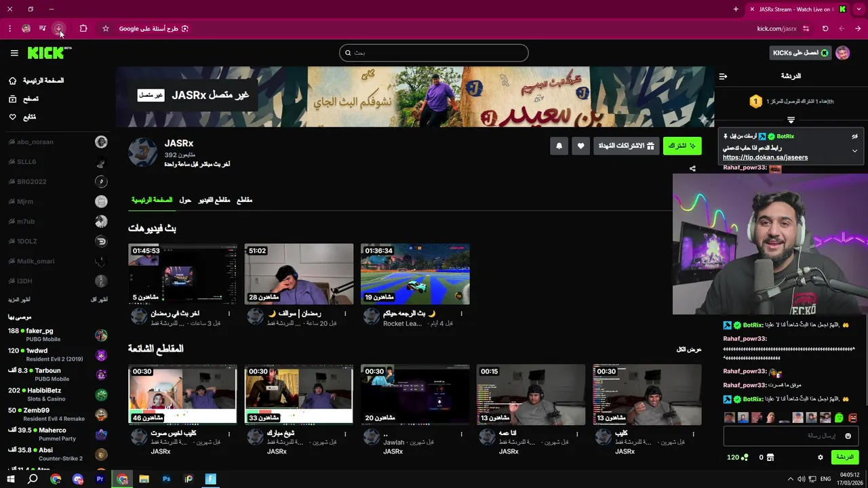Select the 'مقاطع الفيديو' channel tab
The height and width of the screenshot is (488, 868).
point(214,200)
